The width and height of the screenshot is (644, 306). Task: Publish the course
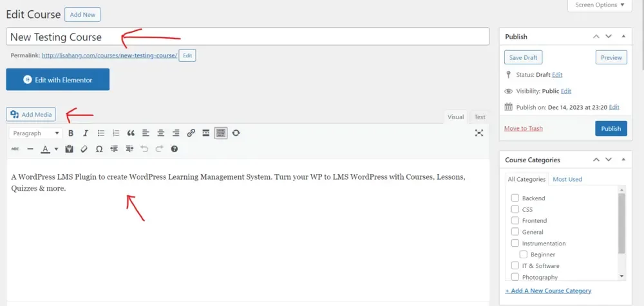pyautogui.click(x=611, y=129)
